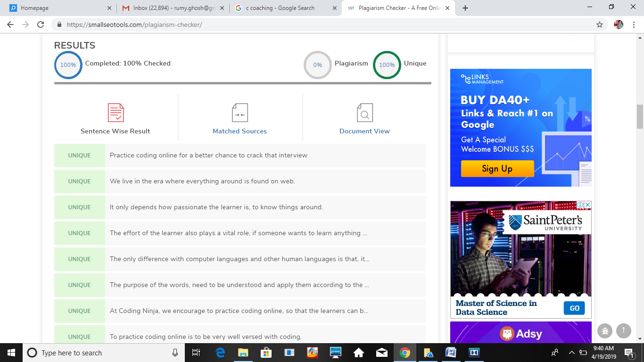Open the Document View link
644x362 pixels.
364,131
